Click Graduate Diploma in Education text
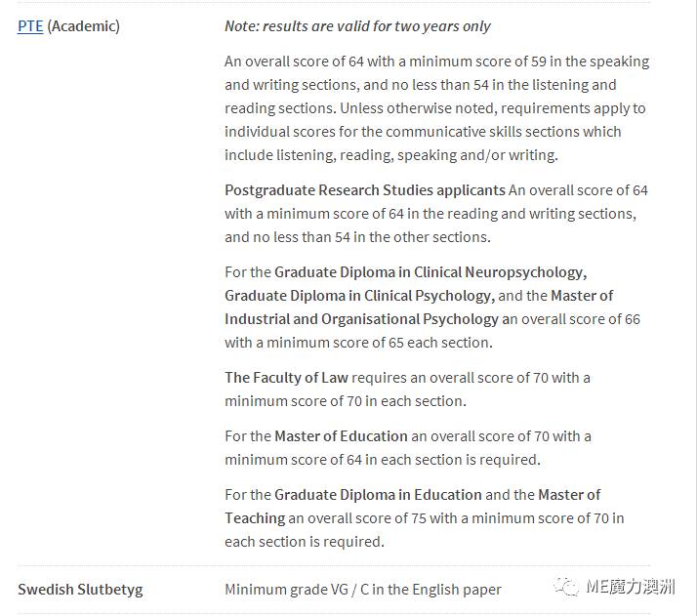The width and height of the screenshot is (697, 616). tap(378, 495)
